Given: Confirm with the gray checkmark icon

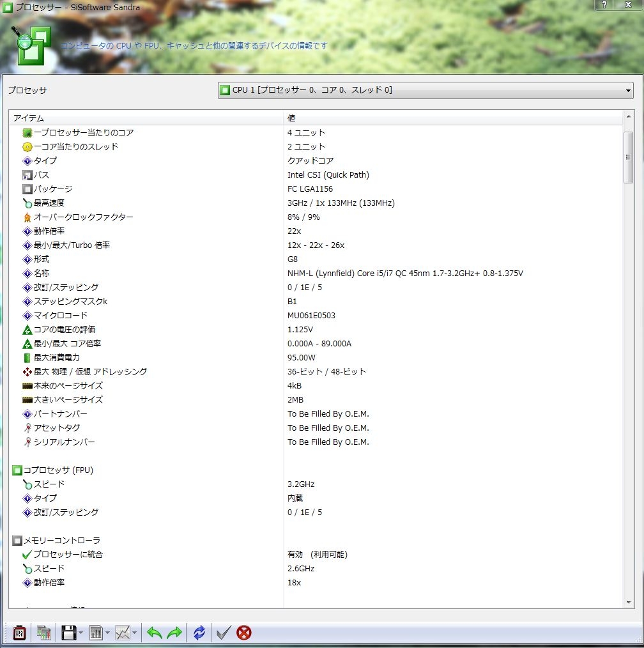Looking at the screenshot, I should 224,633.
